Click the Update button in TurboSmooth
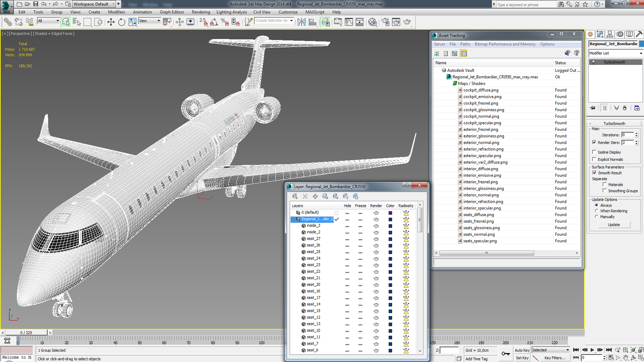The width and height of the screenshot is (644, 362). pyautogui.click(x=614, y=225)
